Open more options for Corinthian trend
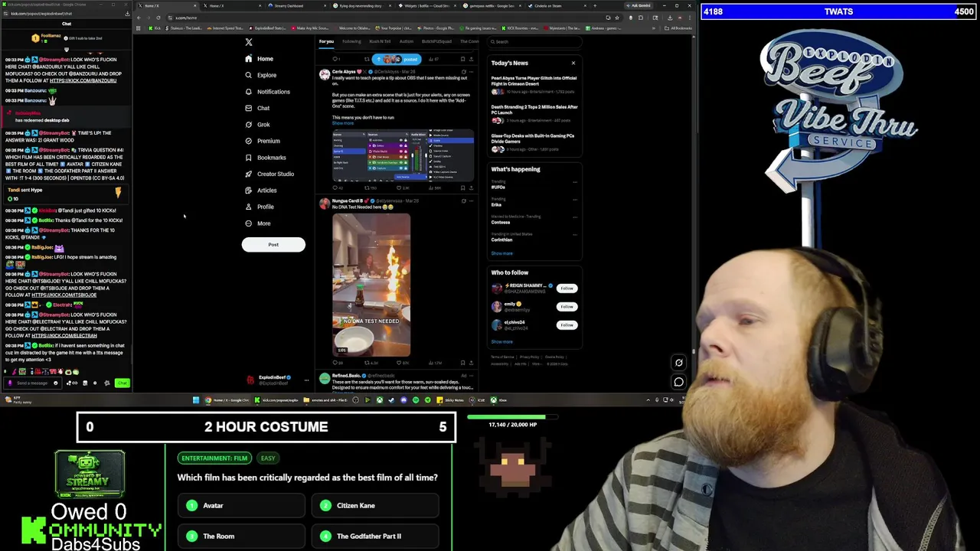The width and height of the screenshot is (980, 551). [575, 235]
